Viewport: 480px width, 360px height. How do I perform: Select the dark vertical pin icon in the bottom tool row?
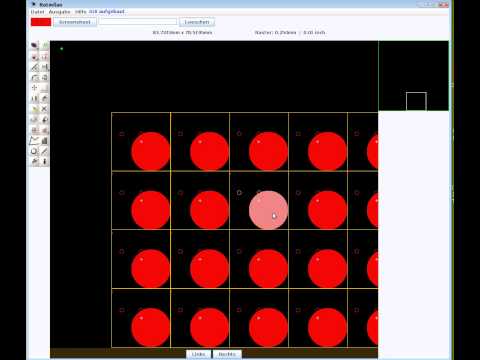[x=44, y=162]
